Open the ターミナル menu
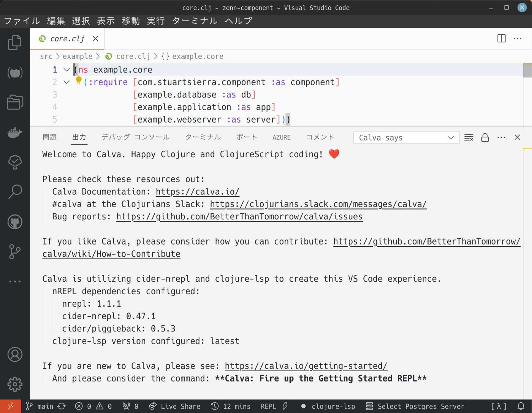532x413 pixels. point(195,21)
